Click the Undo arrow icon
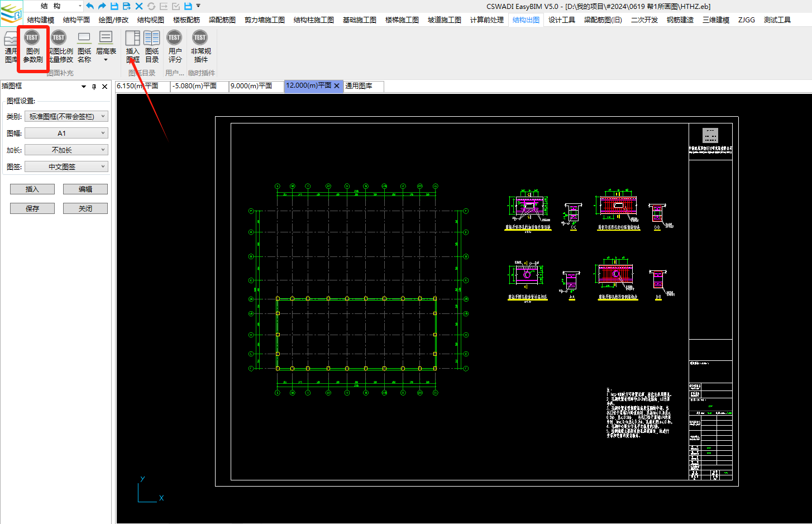Screen dimensions: 812x524 click(90, 6)
